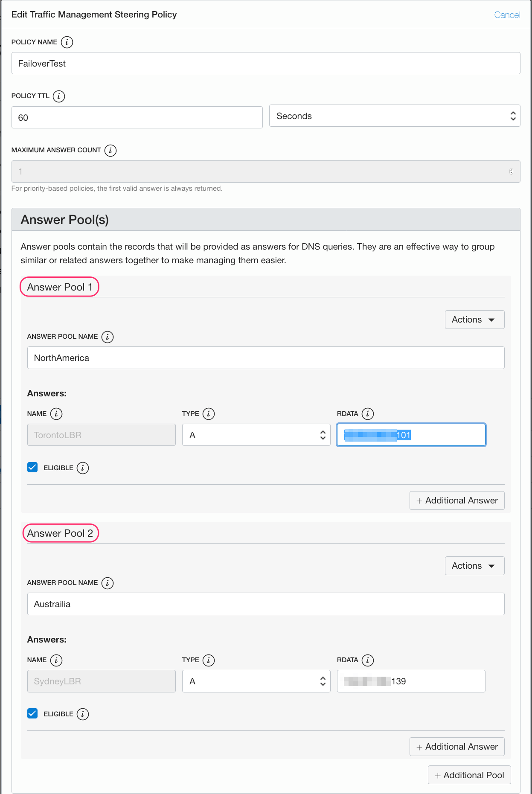Show Maximum Answer Count info tooltip
The height and width of the screenshot is (794, 532).
point(110,151)
